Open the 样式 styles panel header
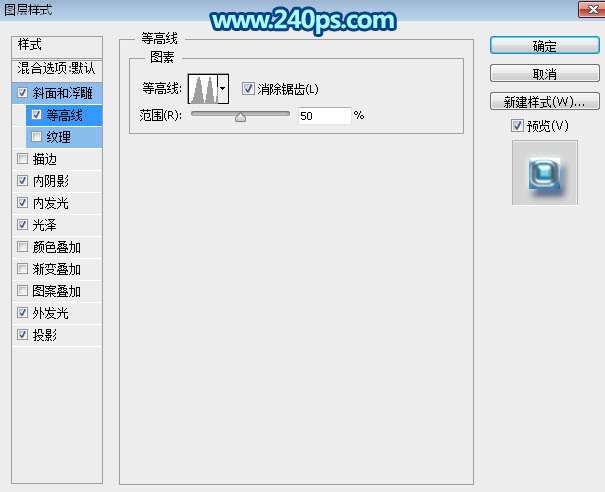This screenshot has height=492, width=605. pos(57,46)
